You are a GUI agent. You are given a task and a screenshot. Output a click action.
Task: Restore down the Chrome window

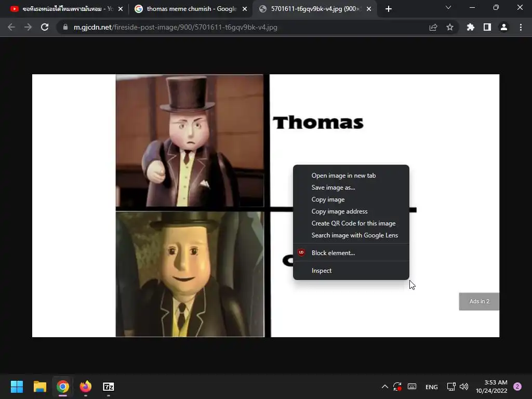click(x=496, y=7)
